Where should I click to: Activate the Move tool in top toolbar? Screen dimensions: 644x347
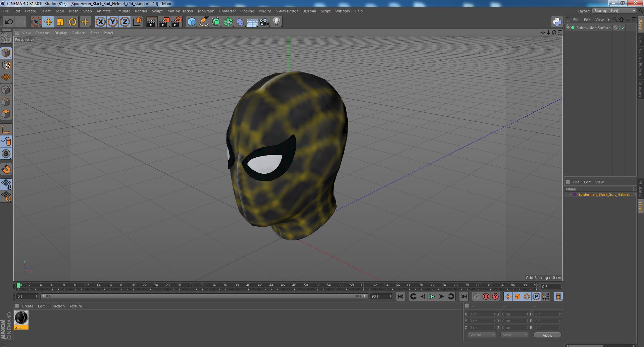coord(48,22)
